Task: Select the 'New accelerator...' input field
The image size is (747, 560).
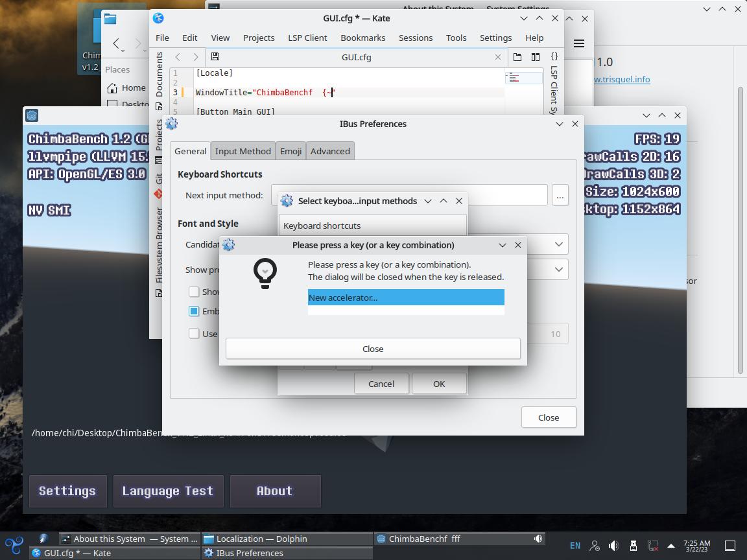Action: [406, 297]
